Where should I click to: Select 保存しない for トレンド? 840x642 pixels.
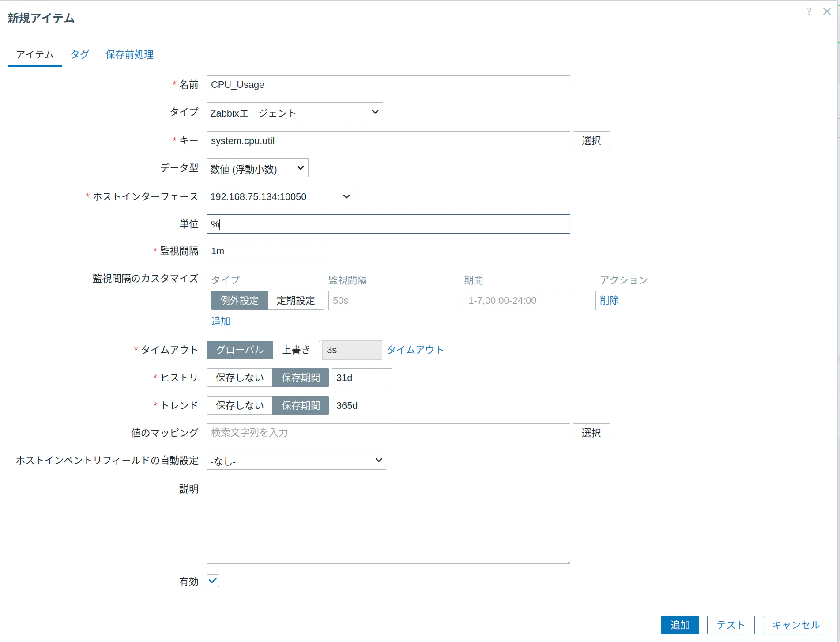240,405
